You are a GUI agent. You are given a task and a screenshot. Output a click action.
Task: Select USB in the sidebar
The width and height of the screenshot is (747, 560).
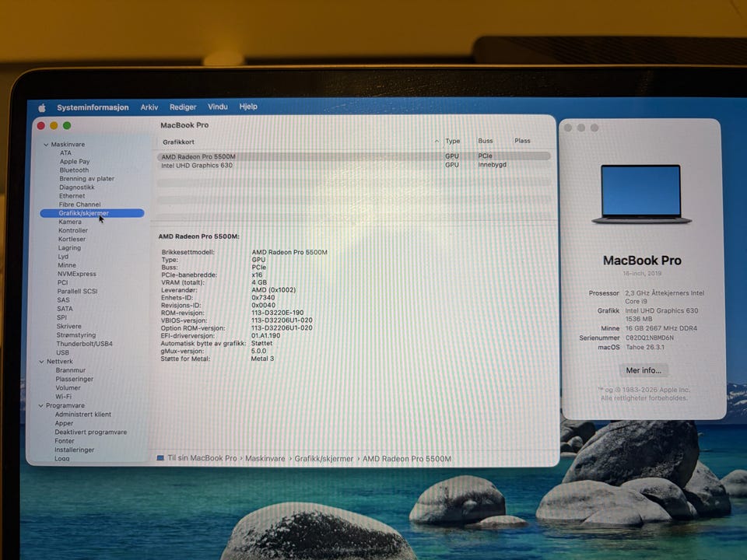(x=62, y=353)
